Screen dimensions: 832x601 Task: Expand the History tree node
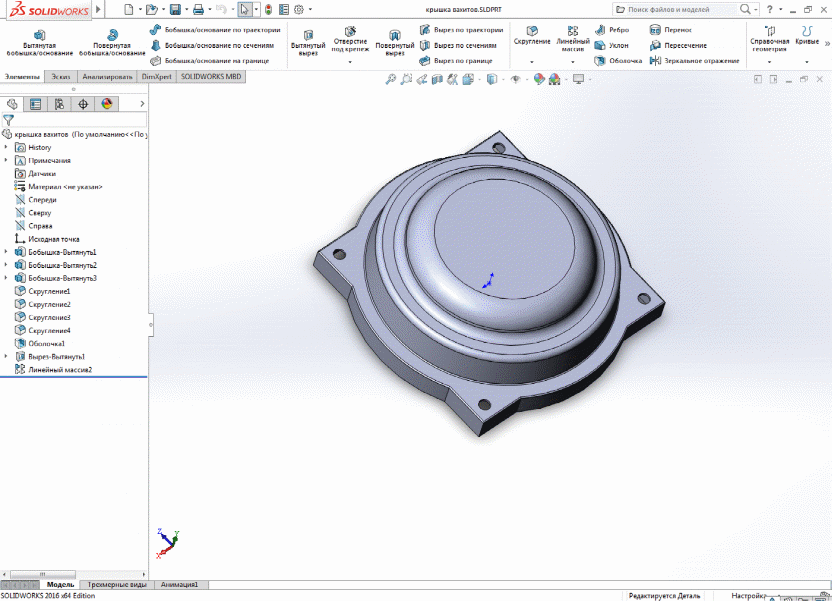[6, 148]
